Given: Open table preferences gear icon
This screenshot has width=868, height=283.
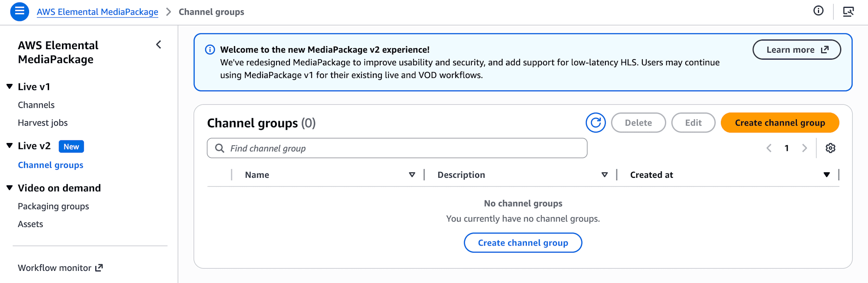Looking at the screenshot, I should 830,148.
